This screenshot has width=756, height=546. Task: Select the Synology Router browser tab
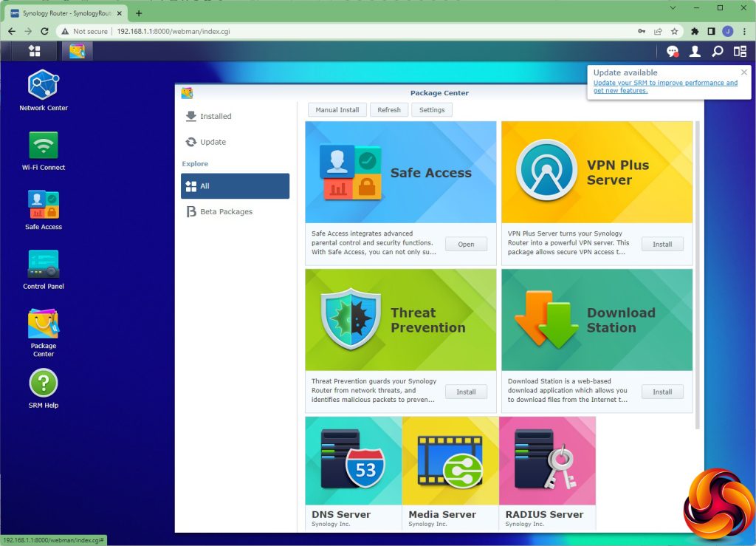pyautogui.click(x=66, y=13)
